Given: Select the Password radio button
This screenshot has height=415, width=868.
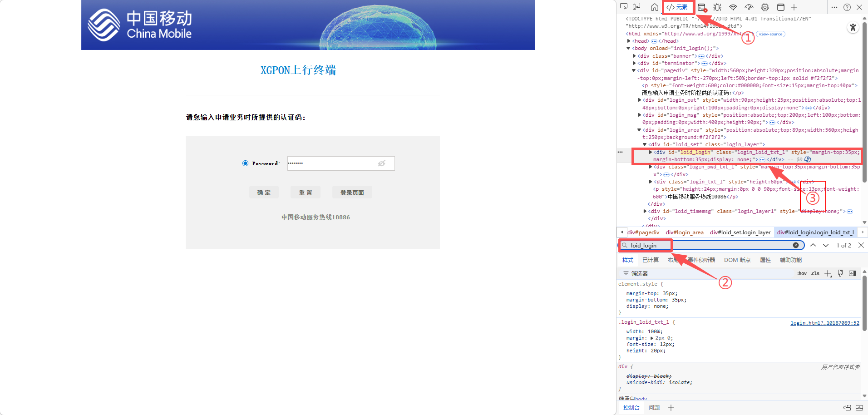Looking at the screenshot, I should (245, 163).
